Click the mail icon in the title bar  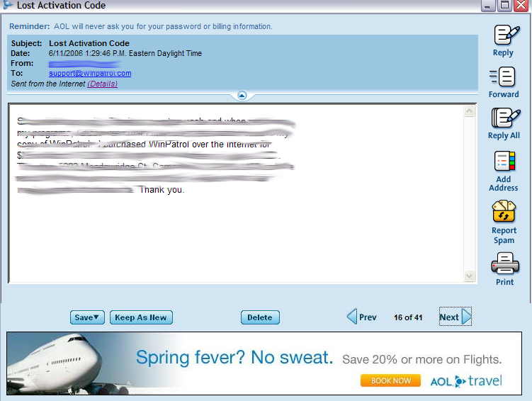(x=7, y=5)
